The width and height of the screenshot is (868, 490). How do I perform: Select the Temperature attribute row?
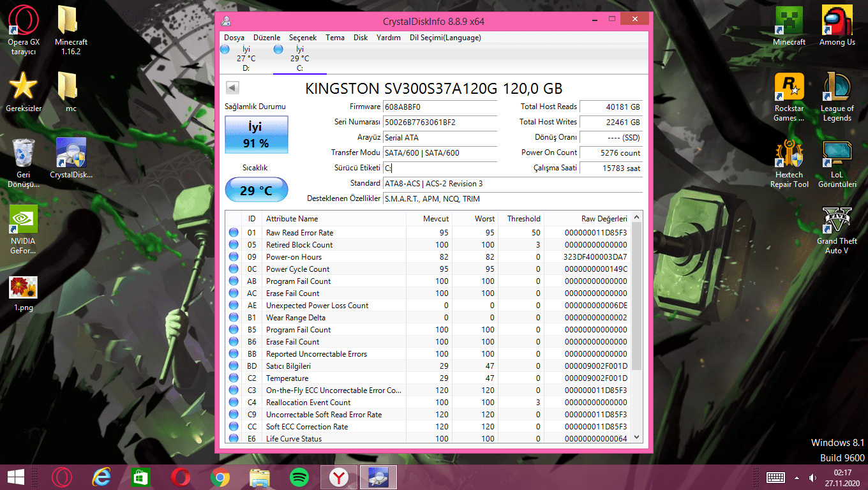pyautogui.click(x=428, y=378)
